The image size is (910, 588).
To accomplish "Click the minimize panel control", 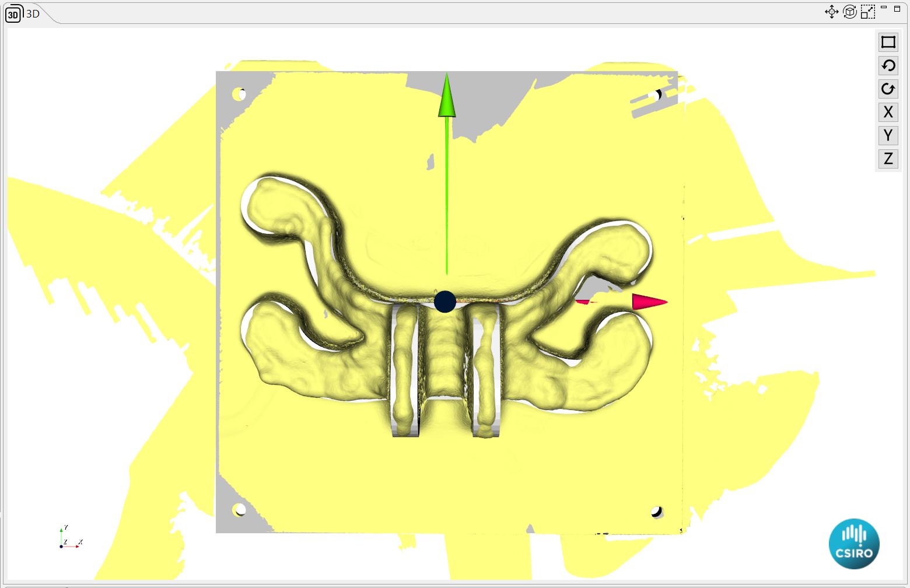I will coord(884,8).
